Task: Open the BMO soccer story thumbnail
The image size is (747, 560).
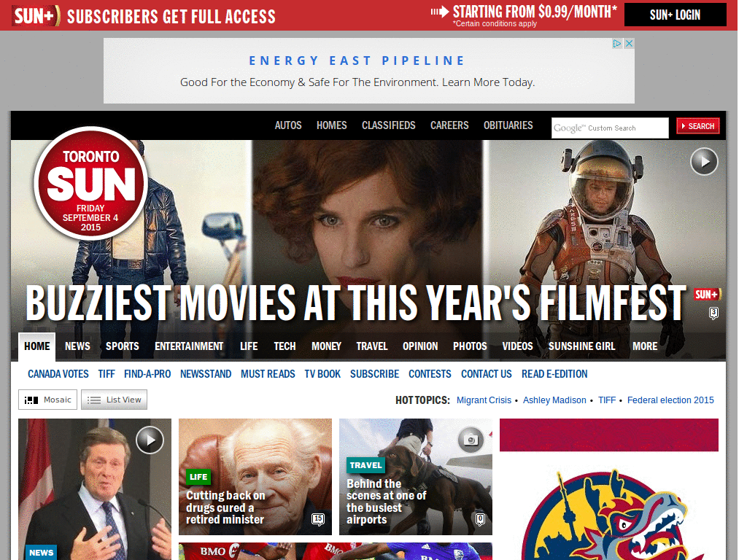Action: (336, 551)
